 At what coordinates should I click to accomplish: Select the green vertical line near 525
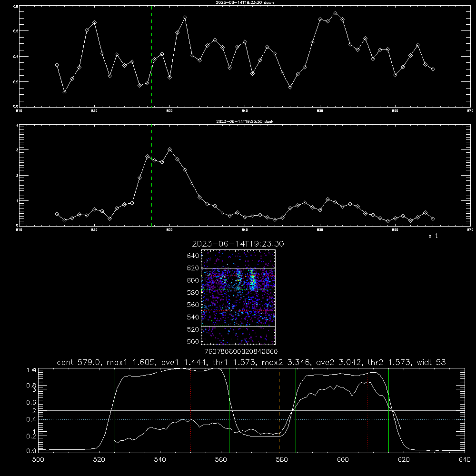pos(115,410)
